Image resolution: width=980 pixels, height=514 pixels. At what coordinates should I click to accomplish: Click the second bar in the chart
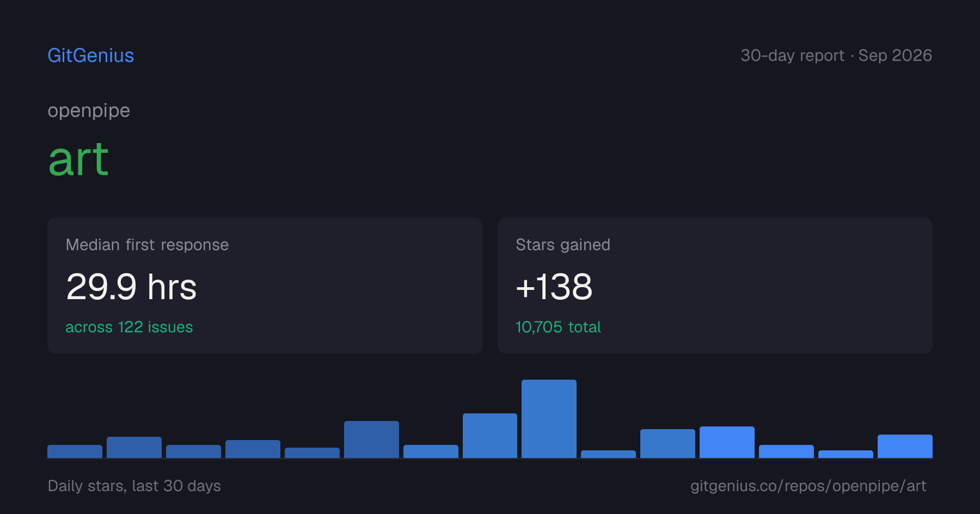click(x=134, y=447)
